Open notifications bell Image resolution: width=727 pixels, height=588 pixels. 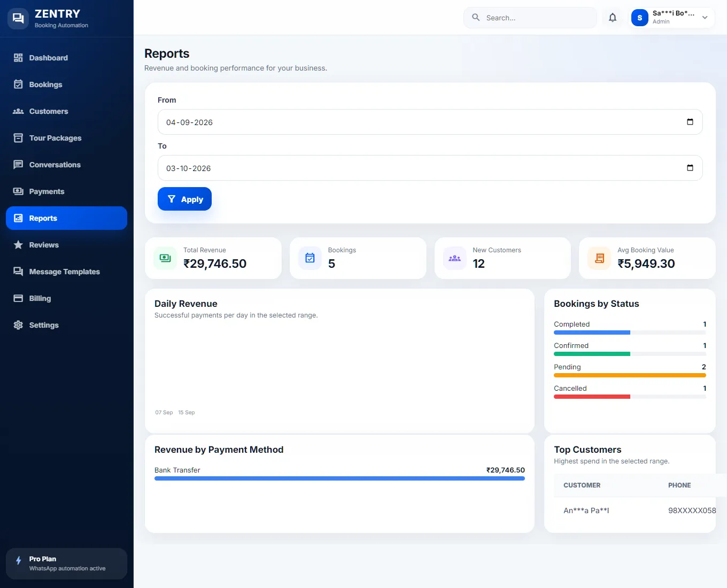pyautogui.click(x=613, y=18)
